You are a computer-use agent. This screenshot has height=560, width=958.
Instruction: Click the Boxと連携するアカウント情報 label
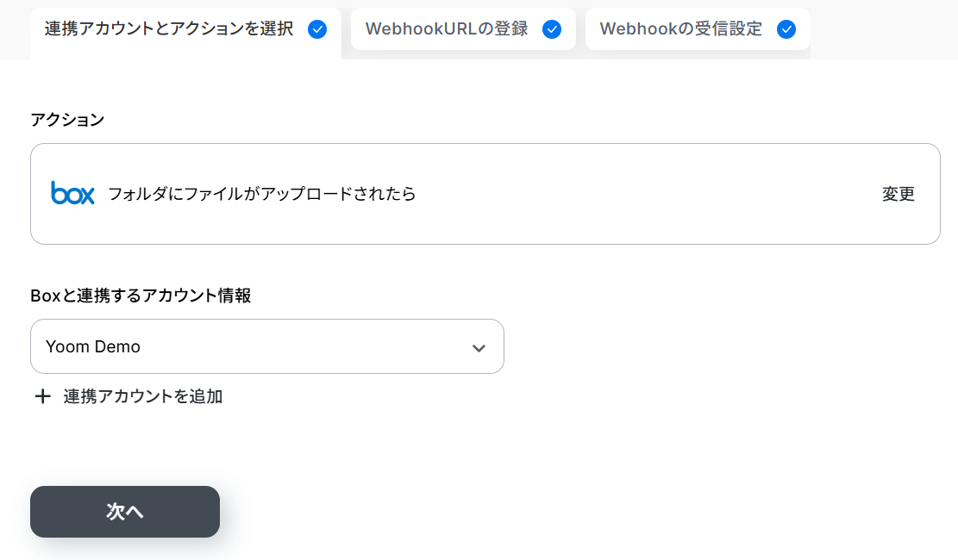141,296
